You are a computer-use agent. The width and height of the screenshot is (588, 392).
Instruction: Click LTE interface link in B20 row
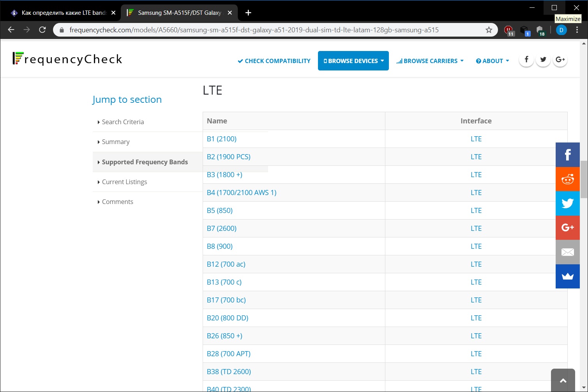pyautogui.click(x=476, y=318)
